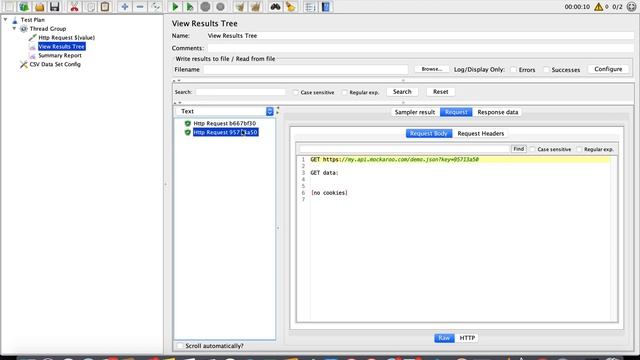Toggle Regular exp. beside the Find button
Screen dimensions: 640x360
pos(579,149)
